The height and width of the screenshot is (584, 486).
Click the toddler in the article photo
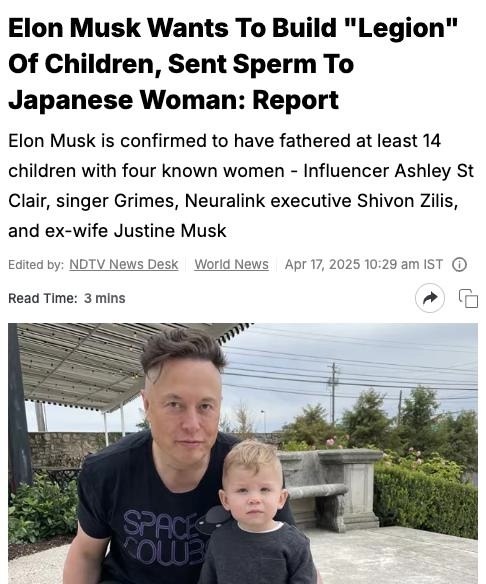[x=257, y=514]
